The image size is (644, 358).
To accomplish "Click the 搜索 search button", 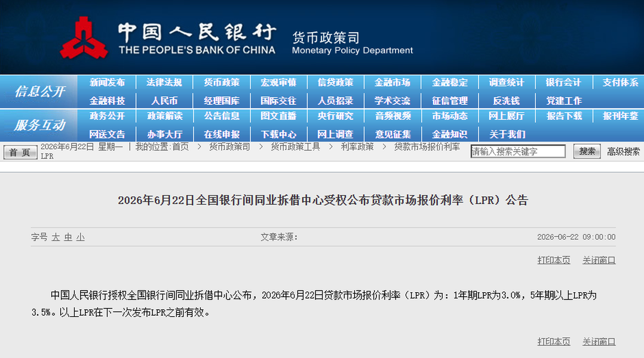I will coord(587,152).
